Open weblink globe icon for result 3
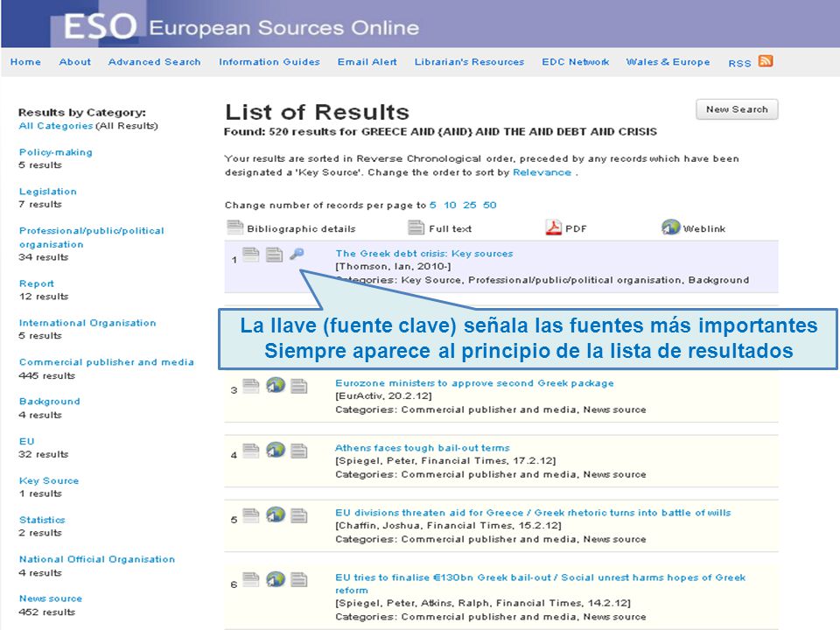 276,385
